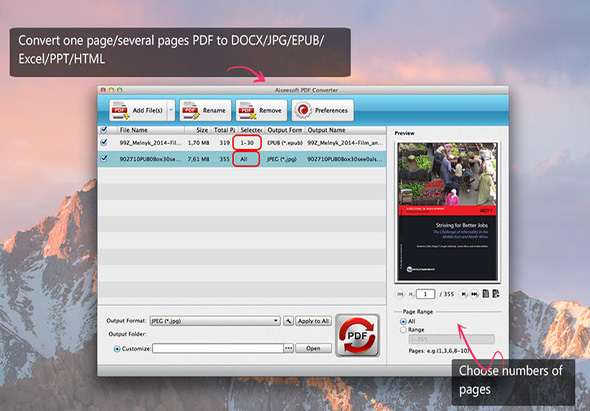Go to previous page in preview

tap(411, 294)
